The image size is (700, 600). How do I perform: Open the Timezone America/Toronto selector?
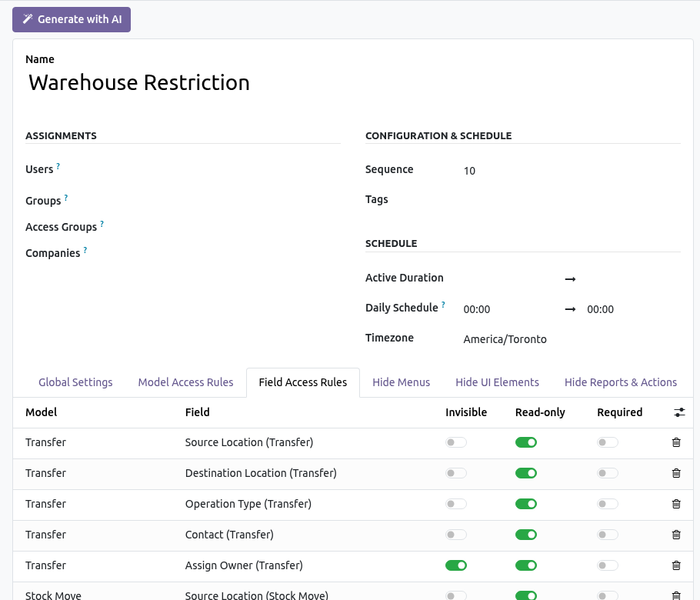(572, 339)
